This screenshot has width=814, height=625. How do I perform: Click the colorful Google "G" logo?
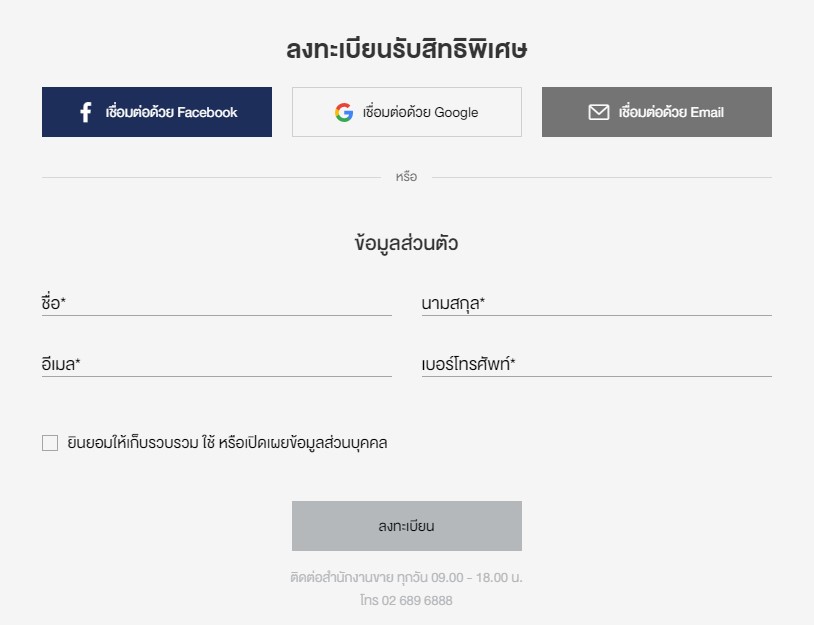click(344, 112)
